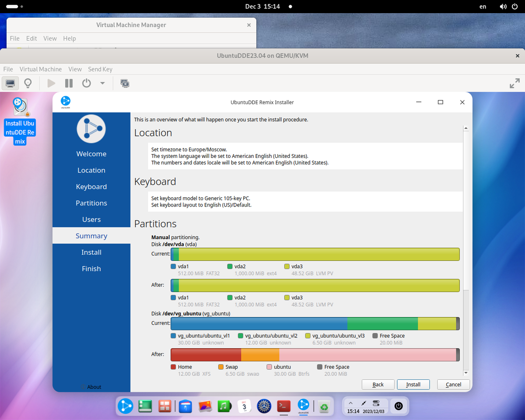This screenshot has height=420, width=525.
Task: Select the Finish step in sidebar
Action: 91,269
